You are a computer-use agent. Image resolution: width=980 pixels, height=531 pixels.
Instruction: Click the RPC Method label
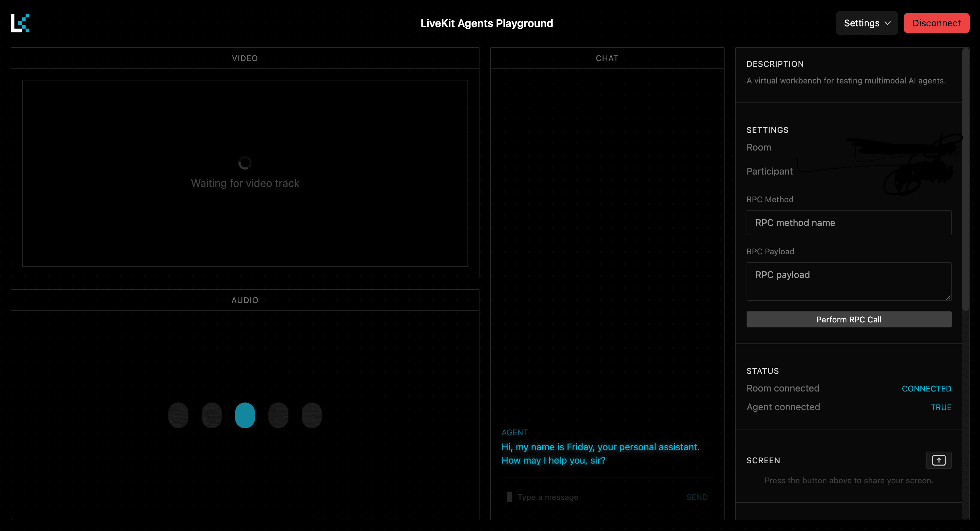[x=770, y=199]
